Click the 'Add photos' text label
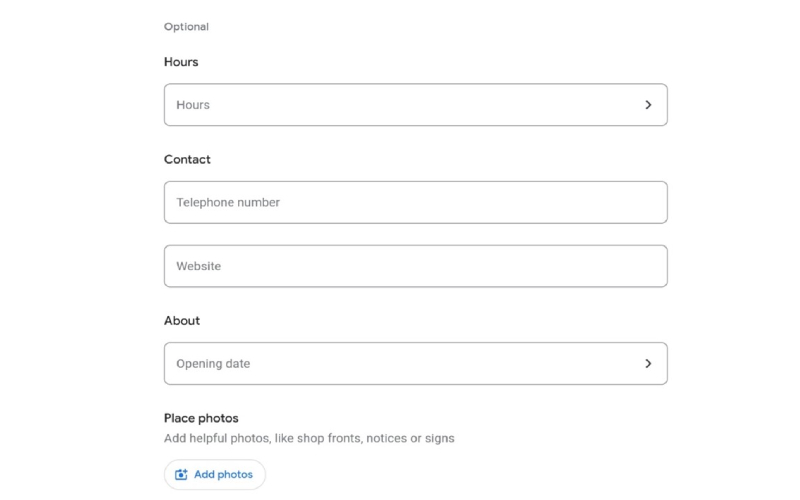Image resolution: width=800 pixels, height=500 pixels. coord(223,475)
